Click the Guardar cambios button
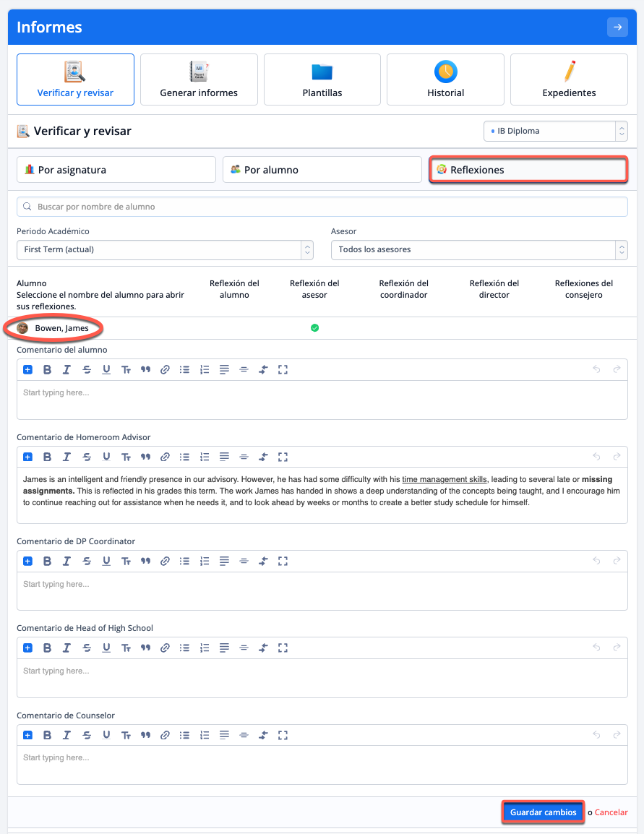Image resolution: width=644 pixels, height=834 pixels. pos(543,812)
